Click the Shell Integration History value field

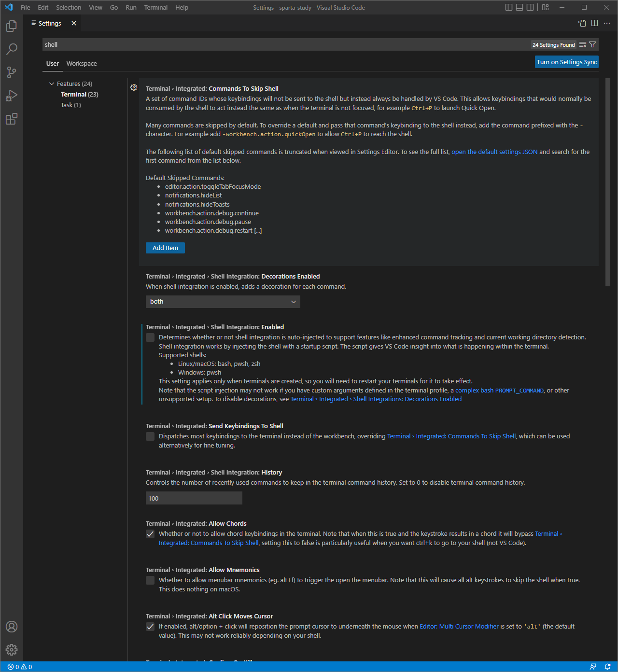coord(194,498)
